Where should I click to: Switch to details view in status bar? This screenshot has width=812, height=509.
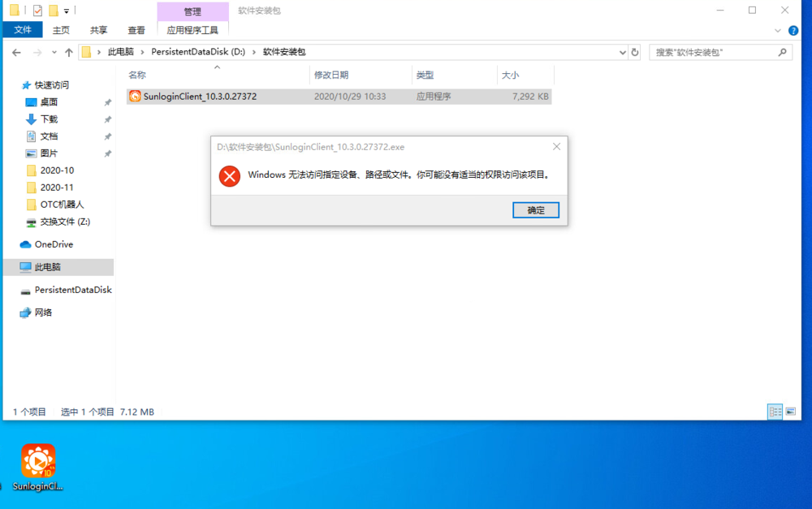pyautogui.click(x=775, y=412)
